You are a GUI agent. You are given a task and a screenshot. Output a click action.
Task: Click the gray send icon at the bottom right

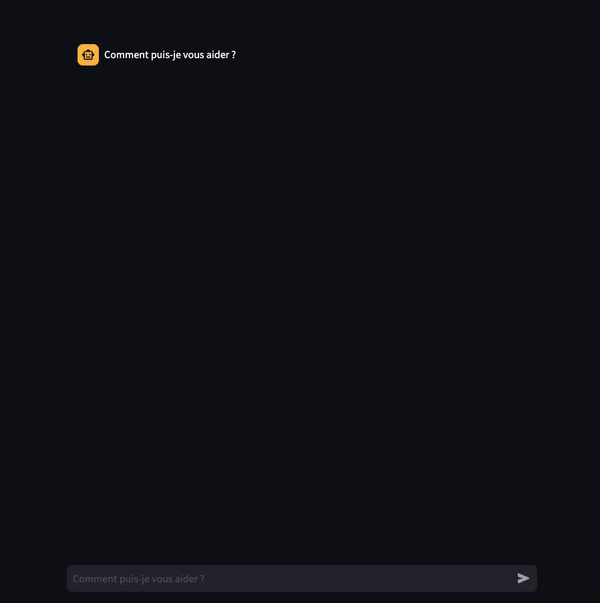pos(523,578)
